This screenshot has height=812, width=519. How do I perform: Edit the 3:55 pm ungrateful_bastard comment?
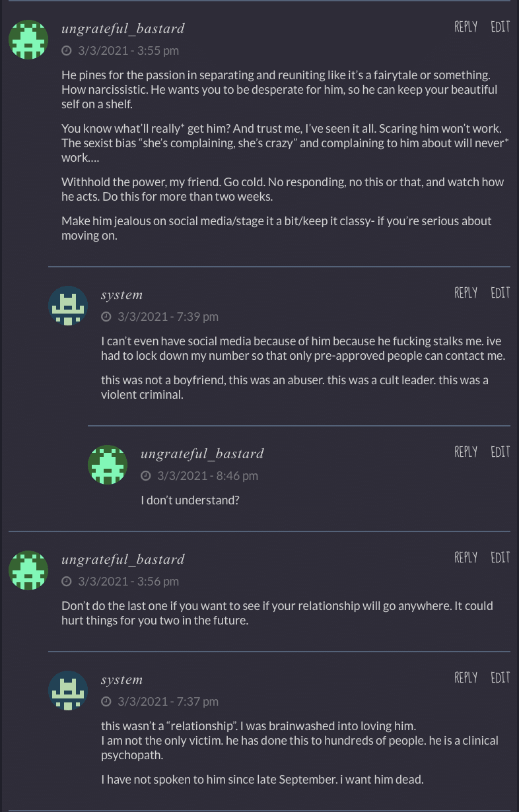coord(500,26)
